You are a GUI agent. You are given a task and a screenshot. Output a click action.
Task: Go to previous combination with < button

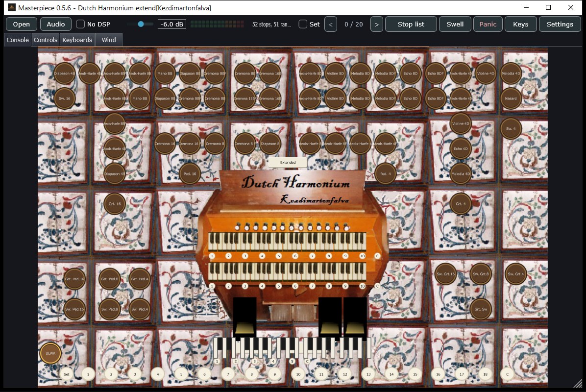pos(331,24)
